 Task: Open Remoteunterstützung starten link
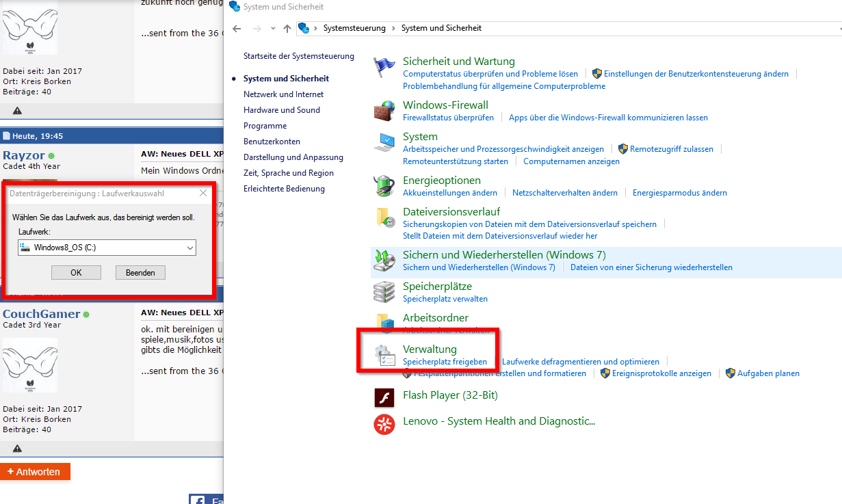point(456,161)
